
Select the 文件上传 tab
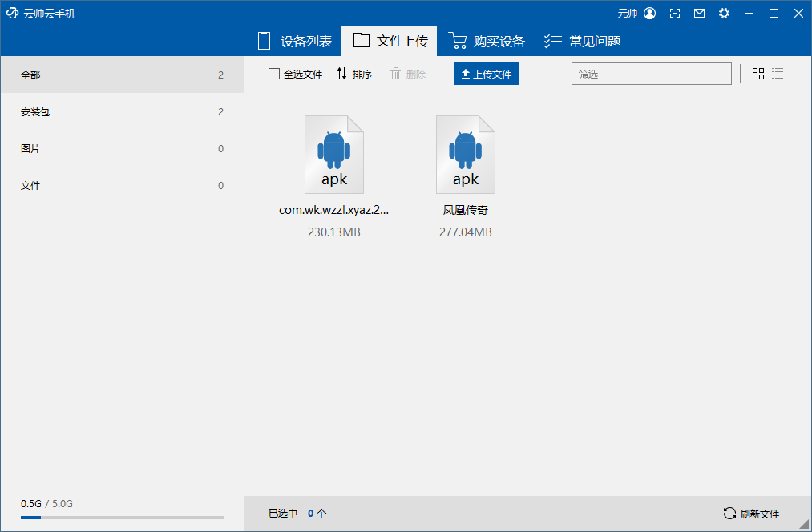pyautogui.click(x=389, y=41)
